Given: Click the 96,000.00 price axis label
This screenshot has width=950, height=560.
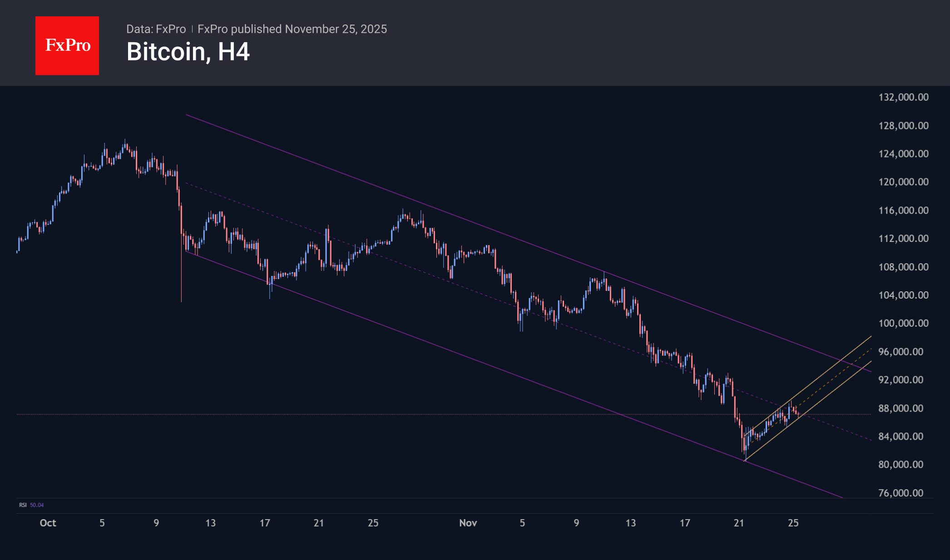Looking at the screenshot, I should (901, 352).
